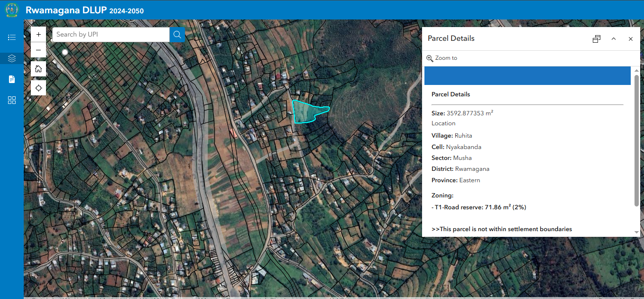
Task: Open the basemap gallery grid icon
Action: click(12, 100)
